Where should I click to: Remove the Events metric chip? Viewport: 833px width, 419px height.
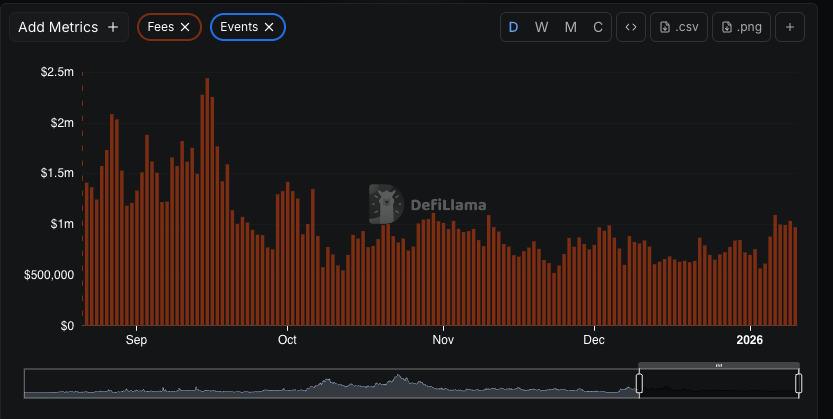point(269,27)
